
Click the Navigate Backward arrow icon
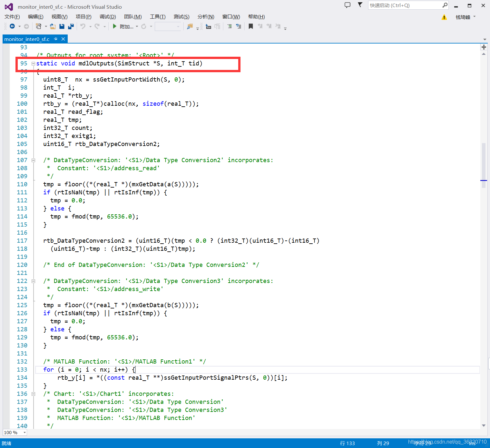click(12, 26)
